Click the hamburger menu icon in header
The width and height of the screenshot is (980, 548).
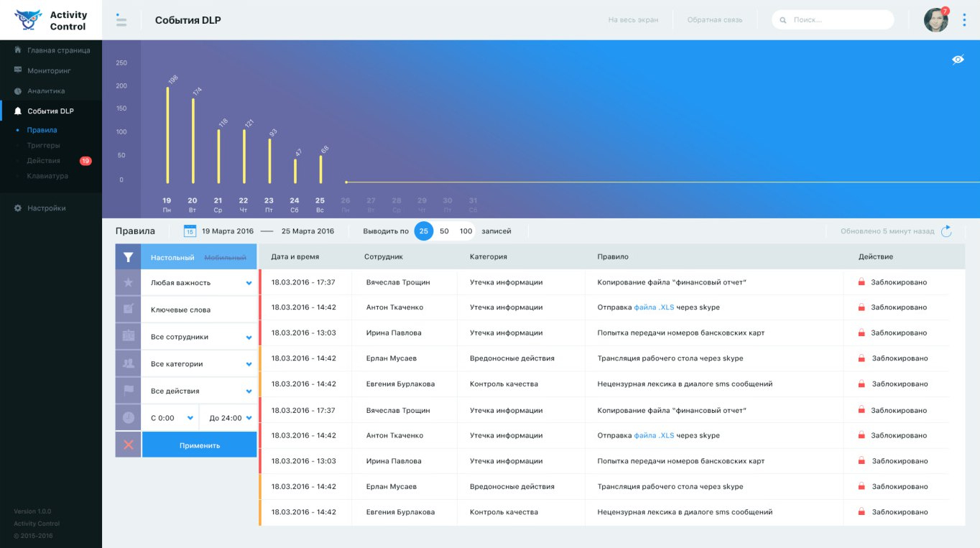click(x=121, y=20)
